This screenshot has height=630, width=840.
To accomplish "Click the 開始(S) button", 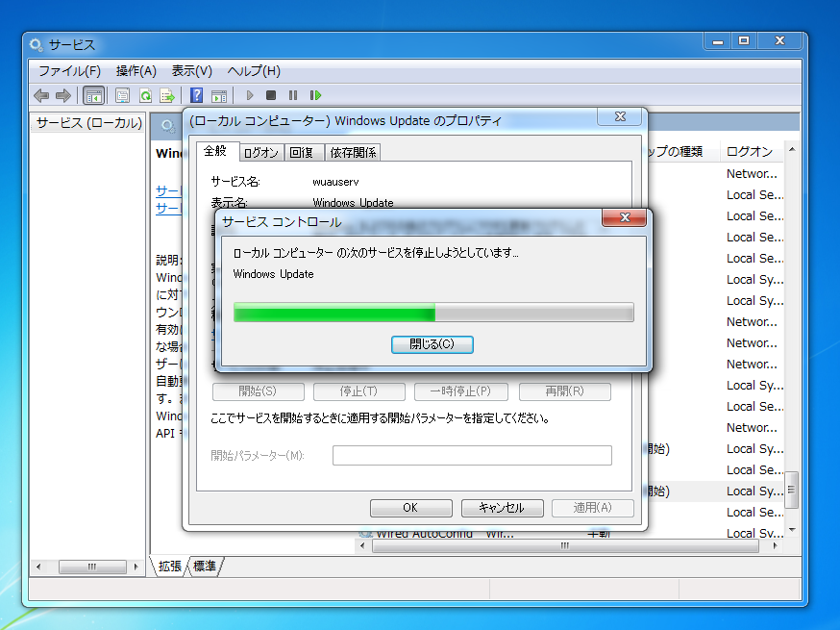I will point(259,391).
